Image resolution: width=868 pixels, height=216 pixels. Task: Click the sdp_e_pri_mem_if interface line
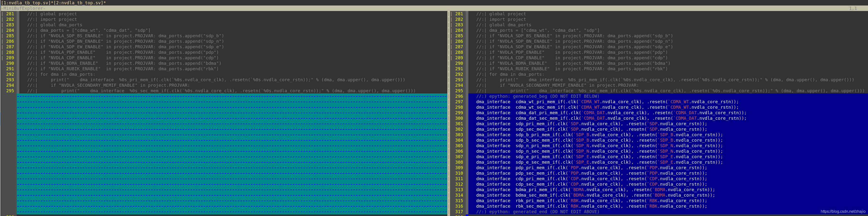click(599, 157)
